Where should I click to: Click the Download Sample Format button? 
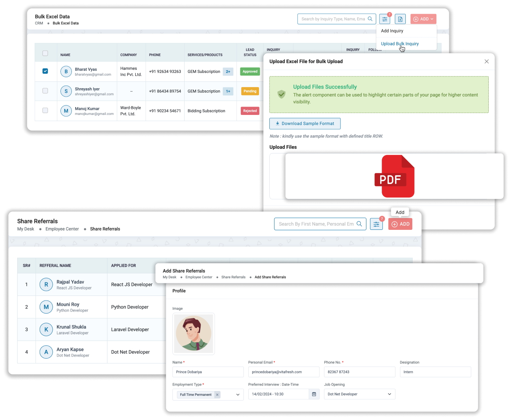click(305, 123)
